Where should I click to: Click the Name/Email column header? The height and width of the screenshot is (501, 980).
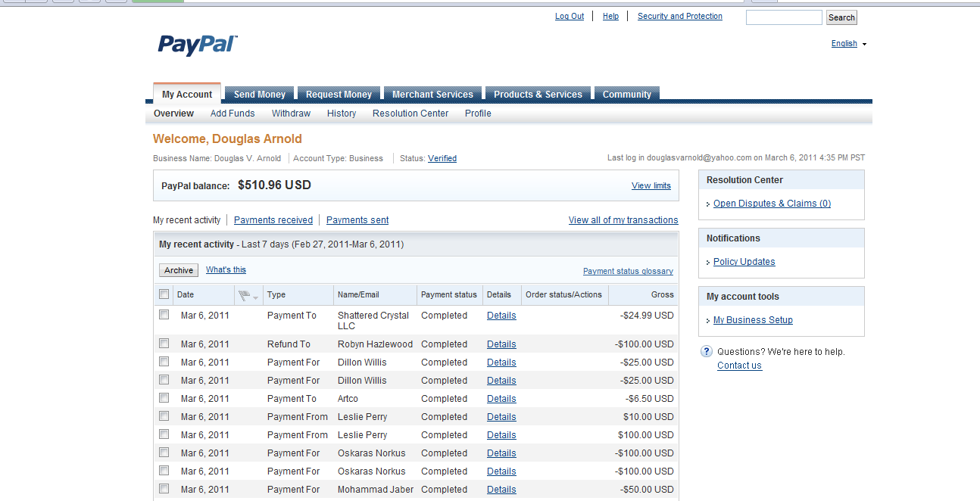tap(358, 294)
